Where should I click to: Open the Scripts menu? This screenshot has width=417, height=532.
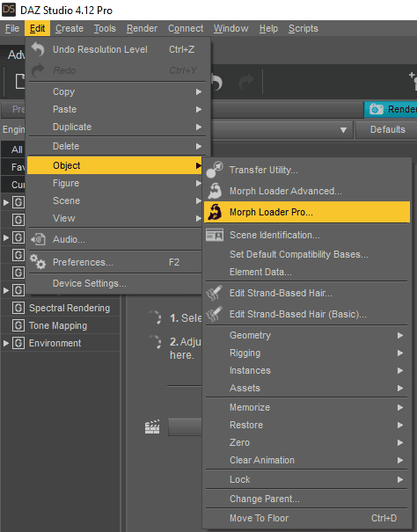(304, 28)
